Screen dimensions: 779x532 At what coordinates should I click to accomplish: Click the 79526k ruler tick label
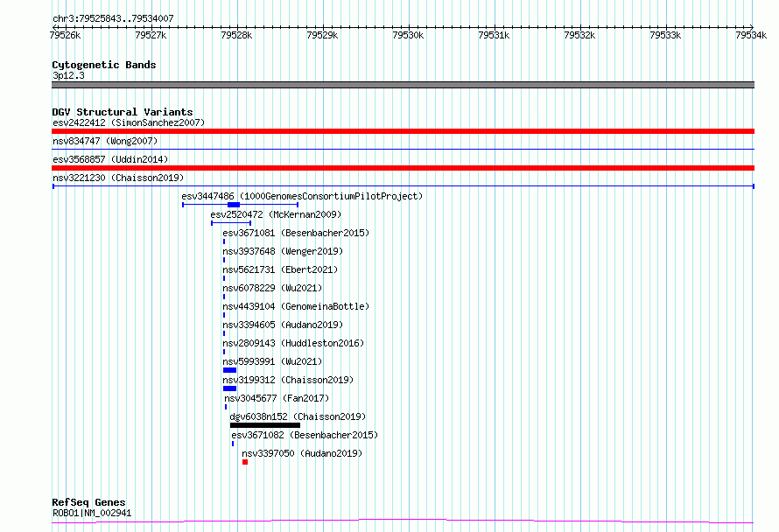tap(65, 35)
